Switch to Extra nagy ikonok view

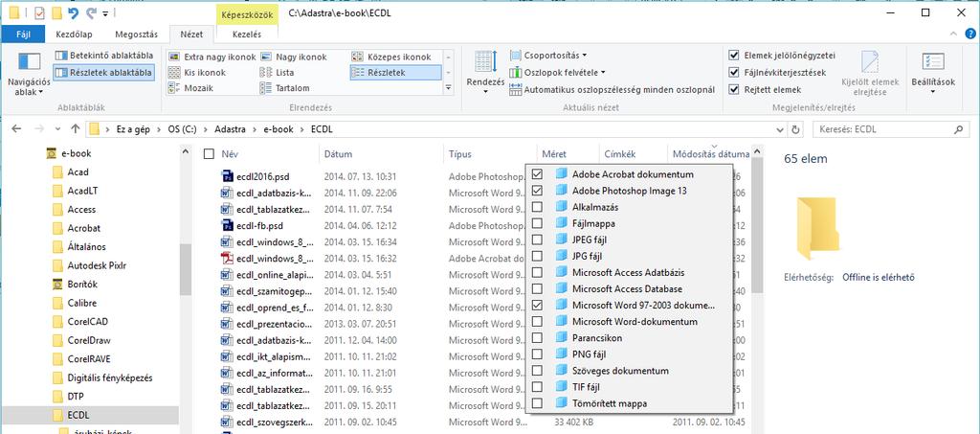tap(212, 57)
